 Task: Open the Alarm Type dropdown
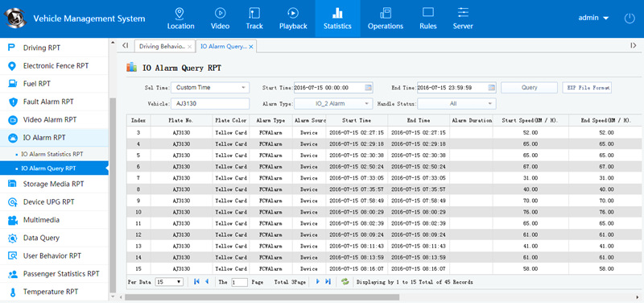click(x=333, y=104)
